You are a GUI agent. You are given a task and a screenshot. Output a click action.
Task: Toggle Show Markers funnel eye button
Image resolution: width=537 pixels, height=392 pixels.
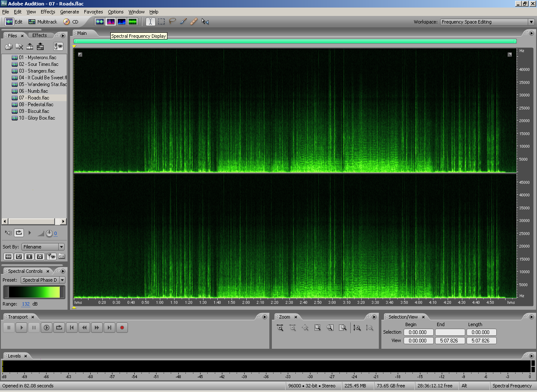[51, 256]
